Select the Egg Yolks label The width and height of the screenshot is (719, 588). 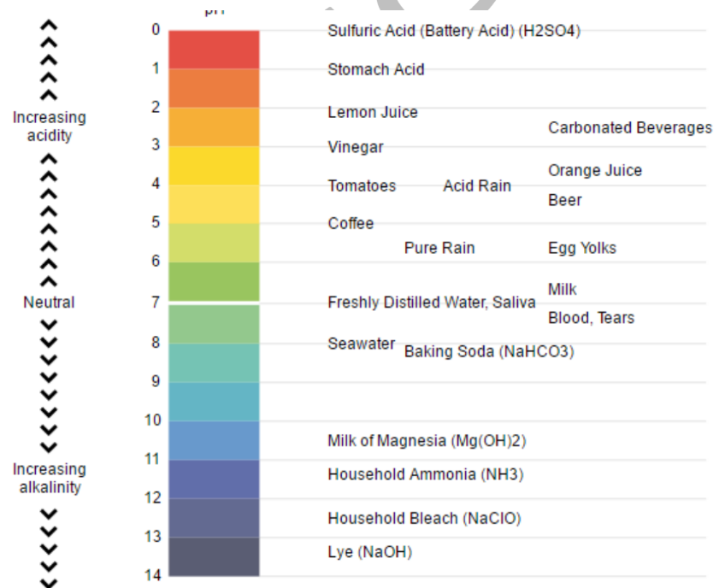click(x=581, y=248)
